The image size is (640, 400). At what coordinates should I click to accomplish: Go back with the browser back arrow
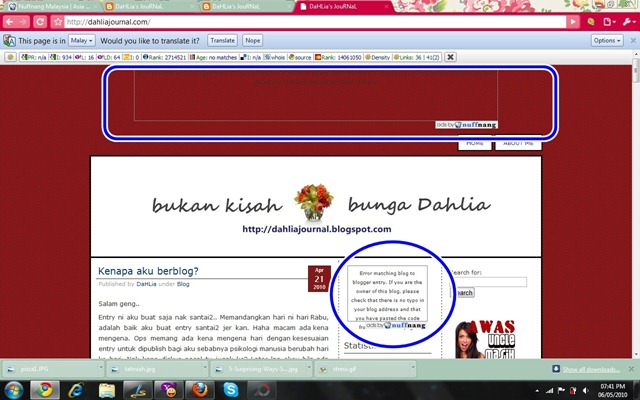pos(10,22)
